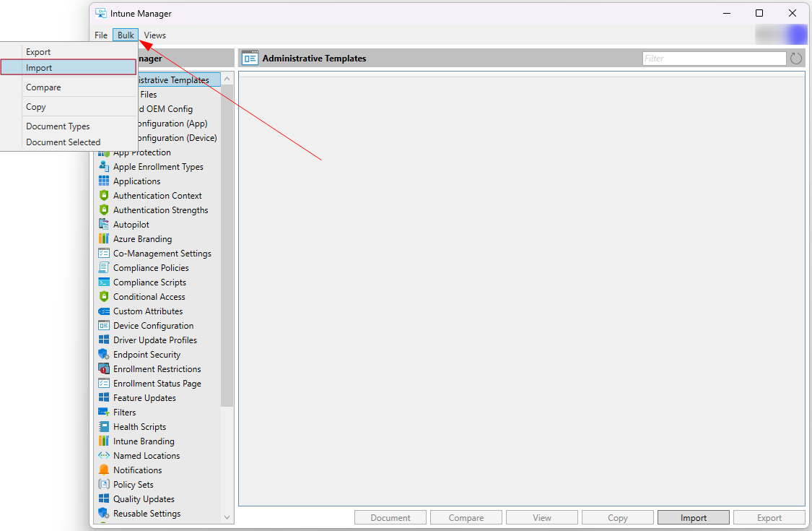Click the Quality Updates Windows icon
812x531 pixels.
pos(103,498)
